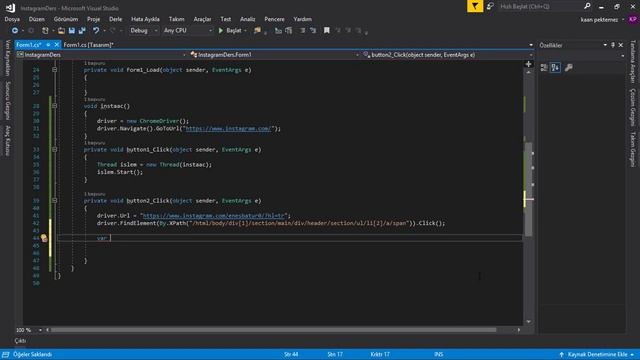Undo the last edit with the undo arrow
Viewport: 640px width, 360px height.
click(x=96, y=31)
